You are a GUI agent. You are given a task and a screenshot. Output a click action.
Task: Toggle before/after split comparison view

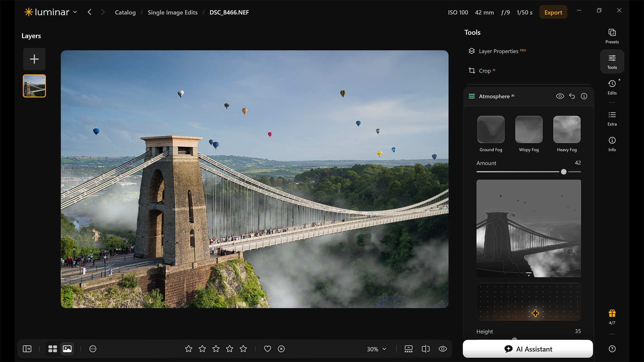pos(426,349)
